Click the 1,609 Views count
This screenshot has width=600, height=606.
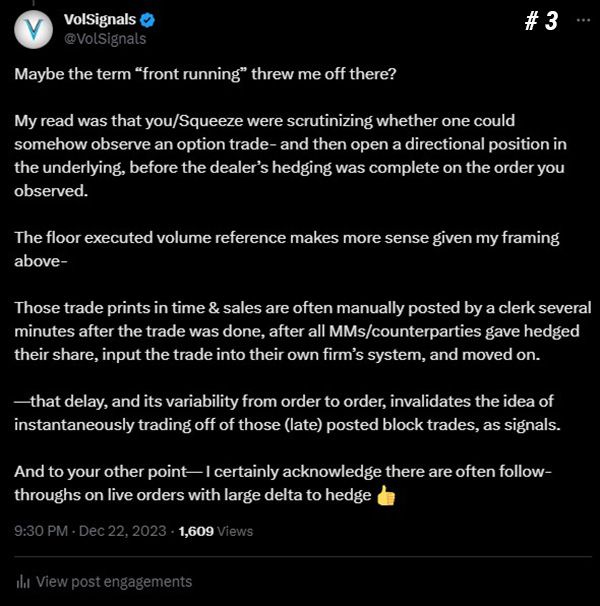tap(213, 533)
